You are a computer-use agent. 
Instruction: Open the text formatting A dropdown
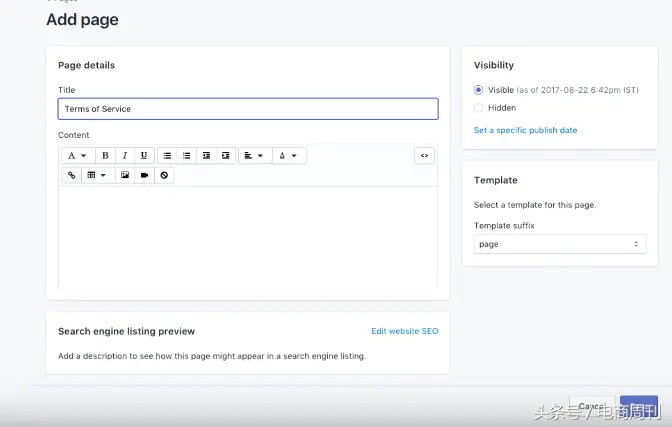[77, 156]
